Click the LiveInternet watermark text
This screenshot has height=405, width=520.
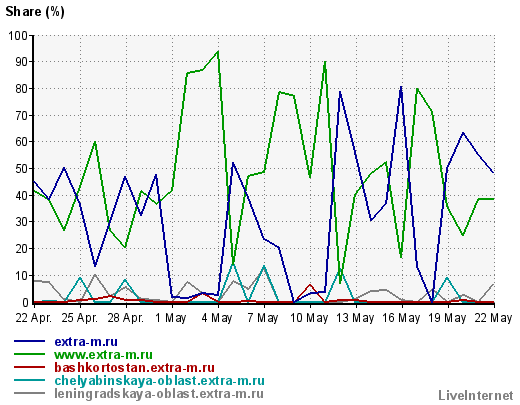tap(476, 396)
